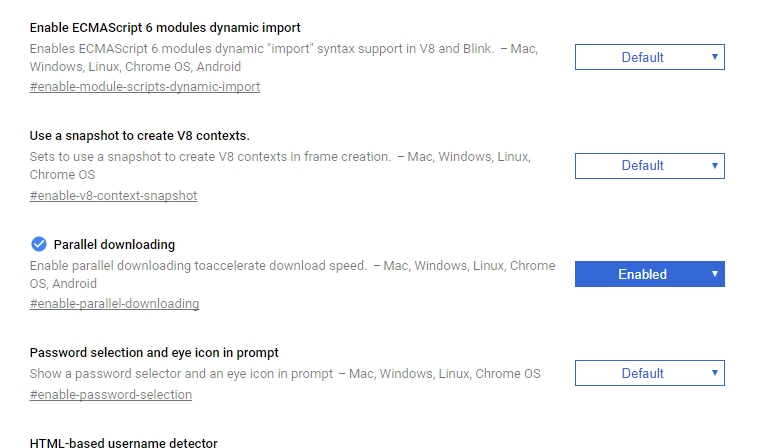Screen dimensions: 762x448
Task: Click the #enable-v8-context-snapshot anchor link
Action: click(x=113, y=195)
